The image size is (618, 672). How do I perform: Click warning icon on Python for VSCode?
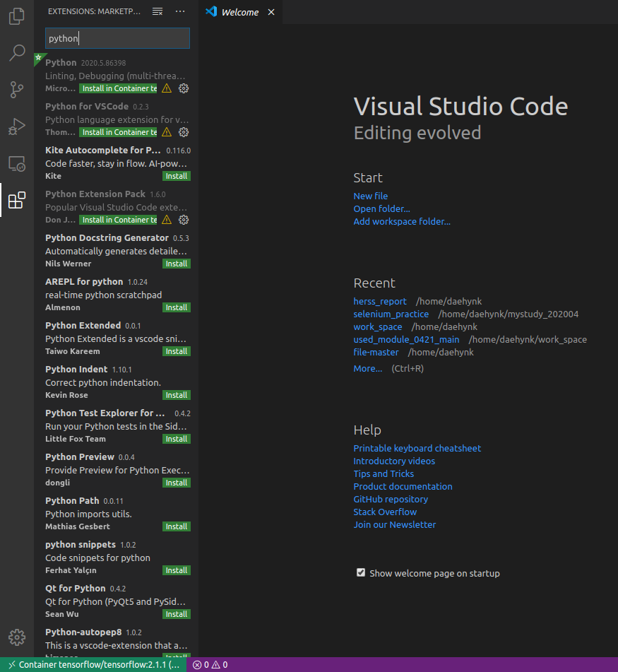pos(167,132)
